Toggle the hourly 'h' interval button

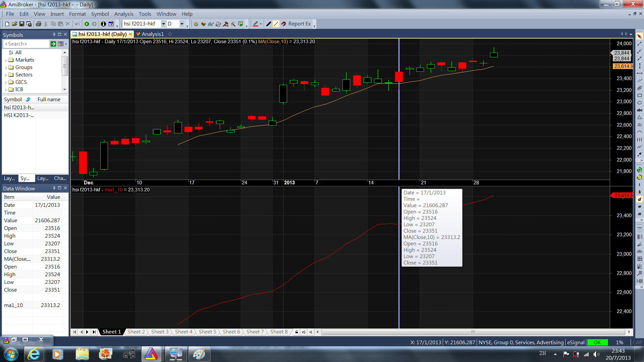click(x=640, y=192)
